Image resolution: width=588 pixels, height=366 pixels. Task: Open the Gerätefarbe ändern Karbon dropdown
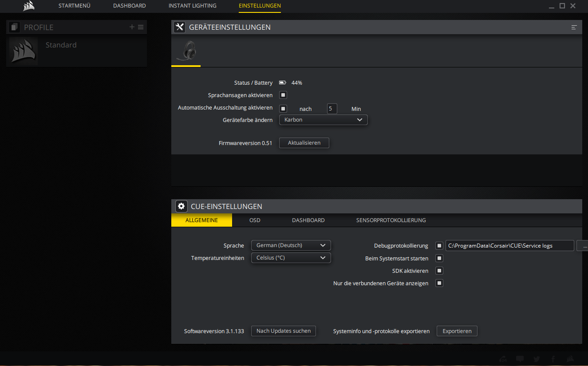click(324, 120)
